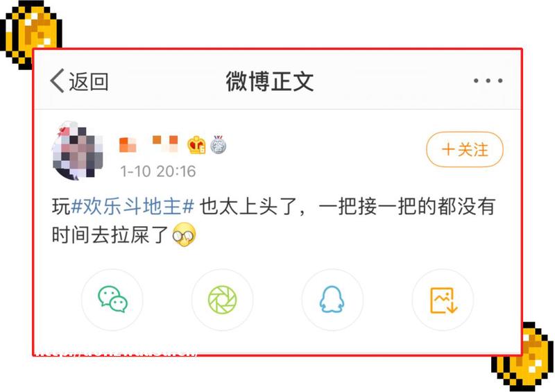Viewport: 555px width, 392px height.
Task: Click the pixel gold coin bottom-right
Action: coord(523,357)
